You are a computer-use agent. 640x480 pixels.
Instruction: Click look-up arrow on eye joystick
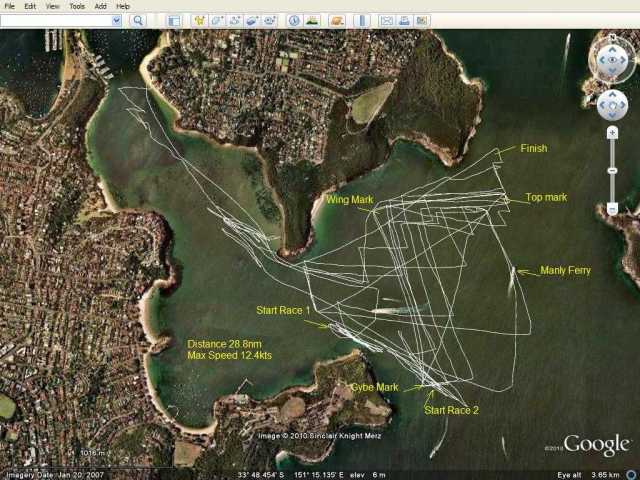pos(612,49)
